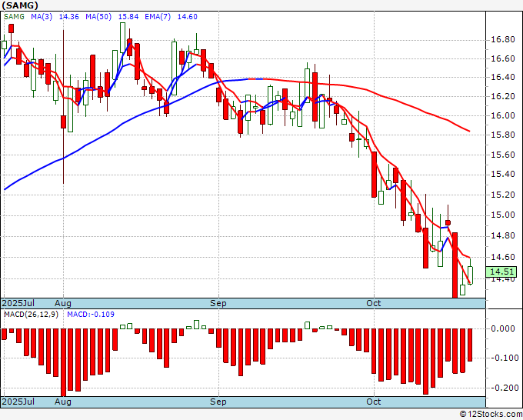Image resolution: width=523 pixels, height=420 pixels.
Task: Select the MA(3) legend label
Action: pyautogui.click(x=42, y=17)
